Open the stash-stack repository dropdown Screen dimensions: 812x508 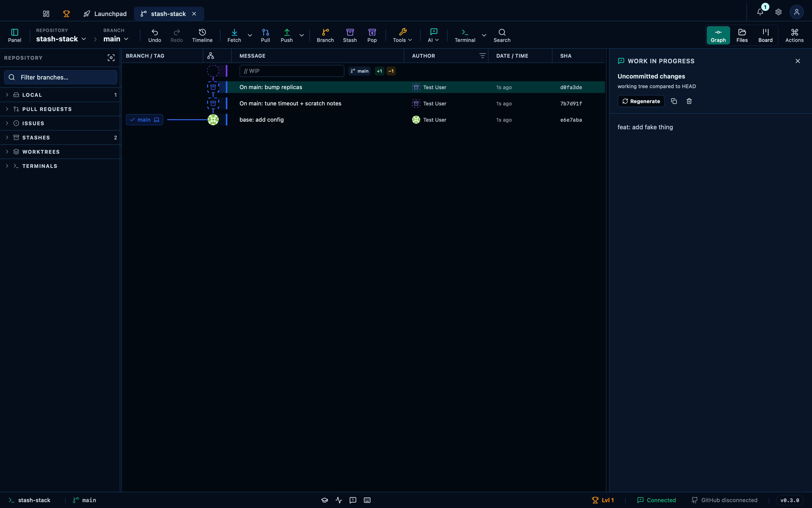click(x=61, y=39)
